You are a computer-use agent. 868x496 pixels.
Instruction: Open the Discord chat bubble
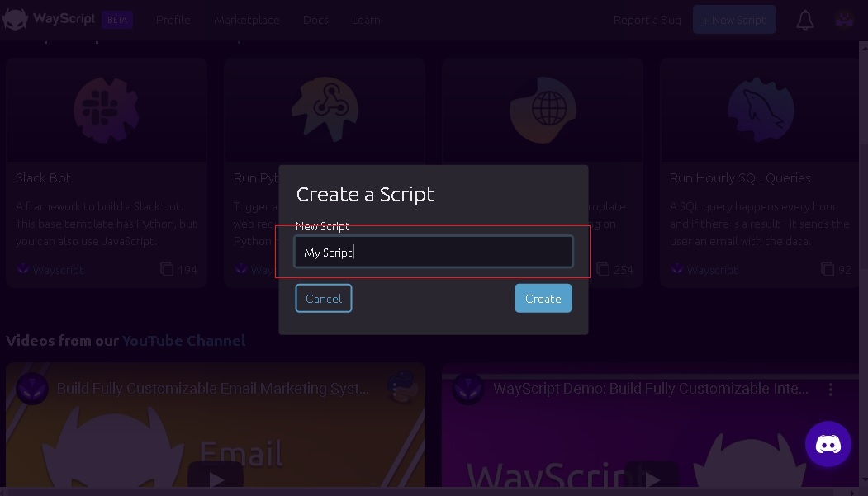pyautogui.click(x=828, y=444)
